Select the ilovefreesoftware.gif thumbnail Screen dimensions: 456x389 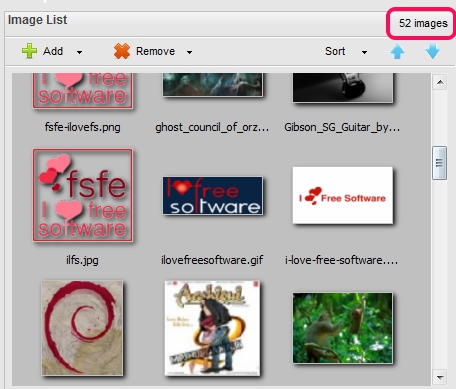point(213,196)
